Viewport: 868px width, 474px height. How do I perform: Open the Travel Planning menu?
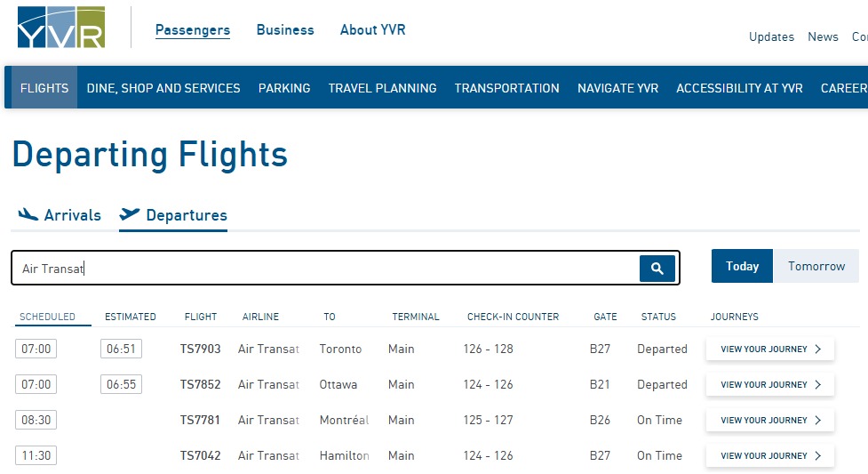click(x=382, y=88)
